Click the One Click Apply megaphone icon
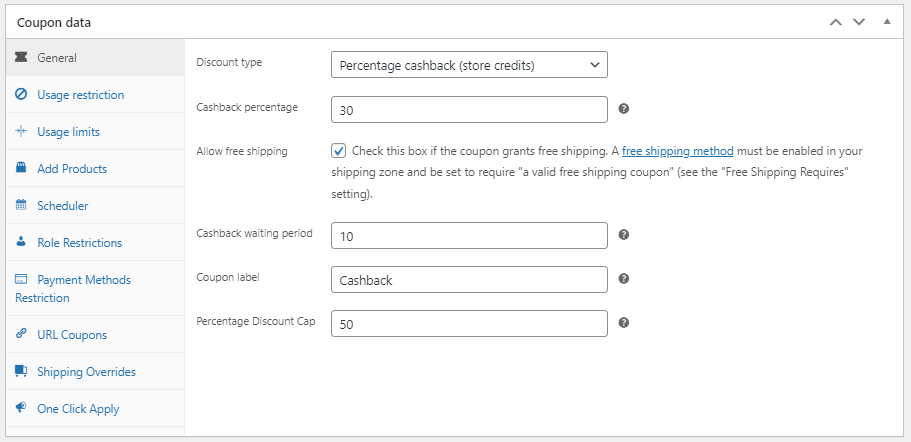 coord(21,409)
